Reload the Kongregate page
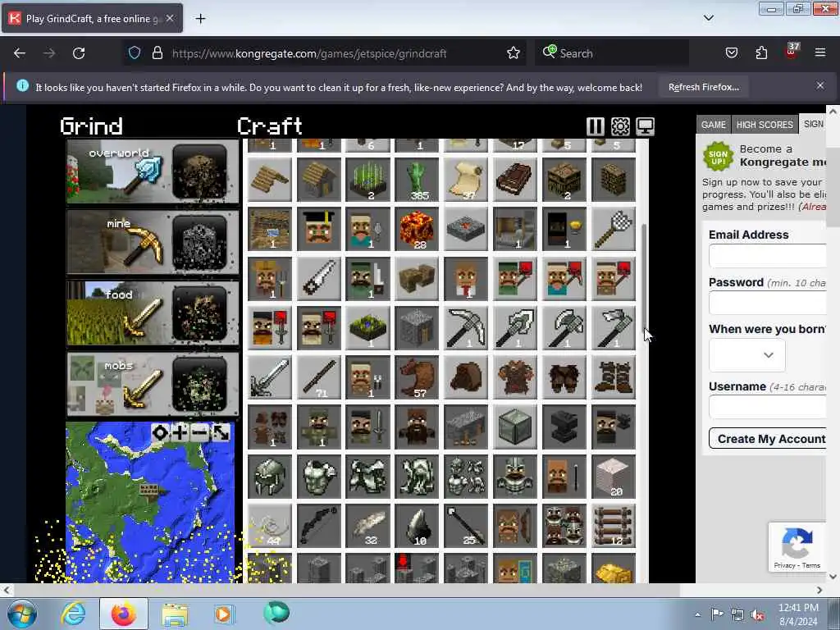The height and width of the screenshot is (630, 840). [x=79, y=53]
